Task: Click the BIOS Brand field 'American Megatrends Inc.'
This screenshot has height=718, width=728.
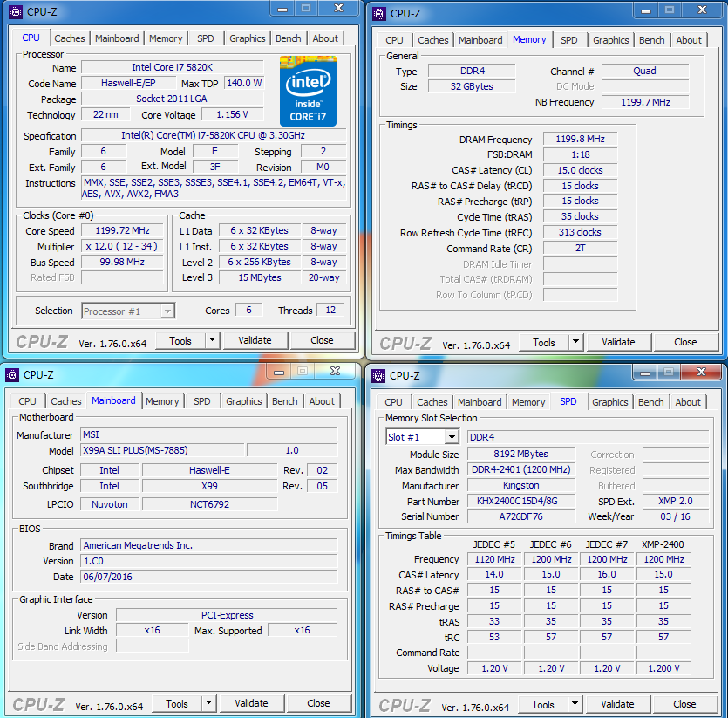Action: 209,545
